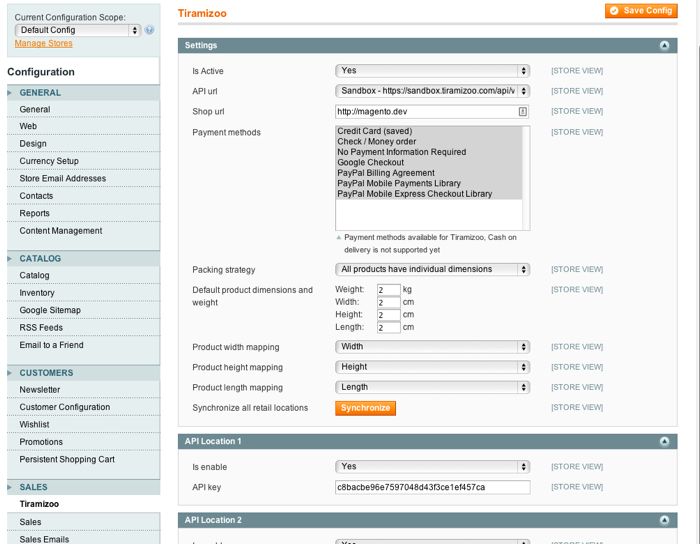Click the Settings section header
700x544 pixels.
[427, 46]
